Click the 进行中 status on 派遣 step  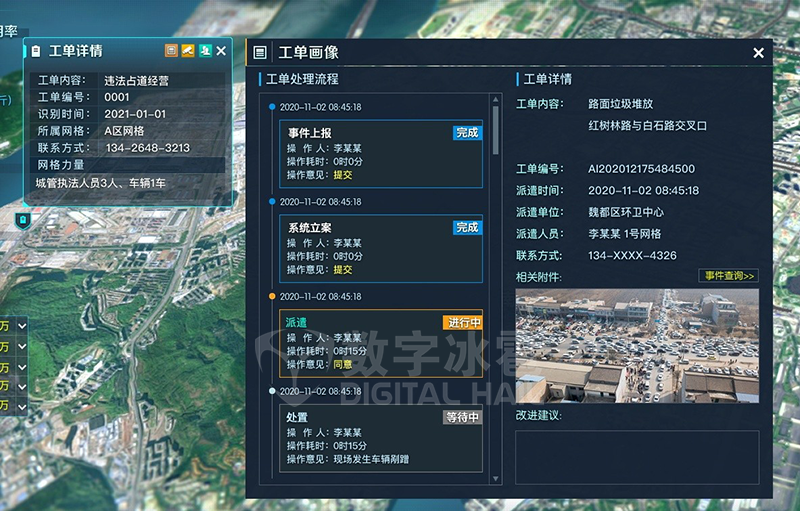[x=463, y=323]
